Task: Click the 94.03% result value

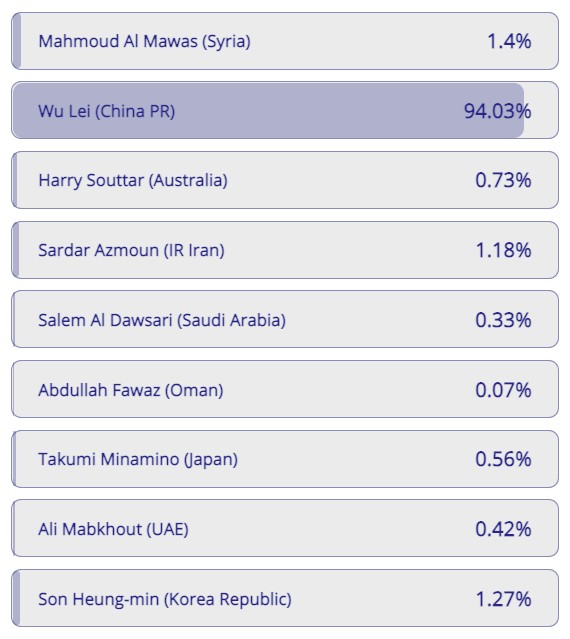Action: 497,111
